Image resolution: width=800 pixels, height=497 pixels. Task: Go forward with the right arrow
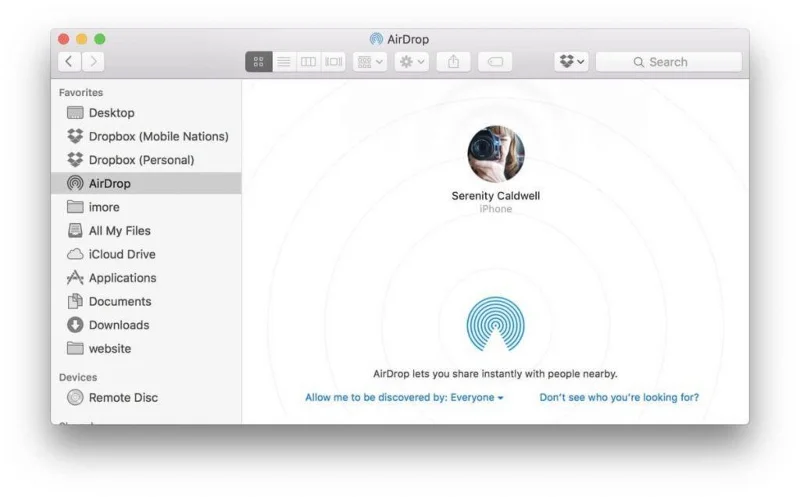click(x=93, y=62)
